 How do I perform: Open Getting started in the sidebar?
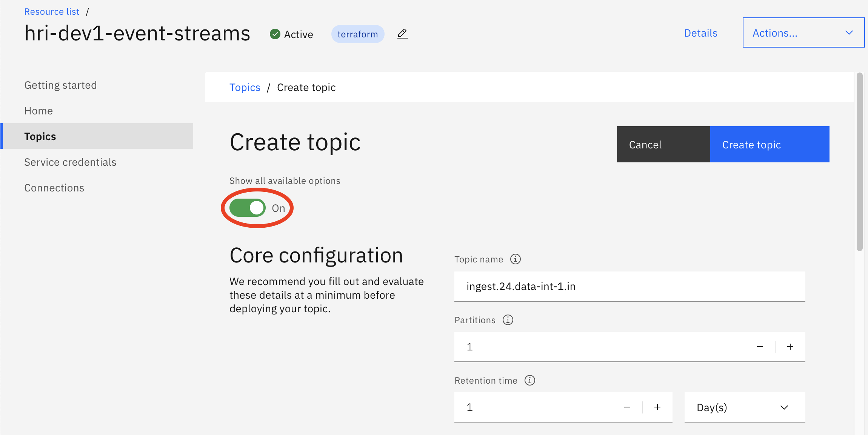click(61, 85)
